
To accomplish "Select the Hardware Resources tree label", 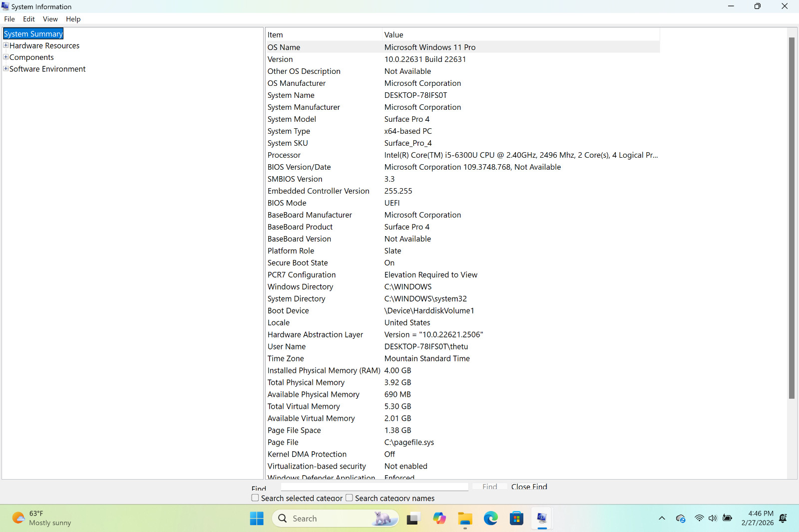I will pyautogui.click(x=44, y=45).
